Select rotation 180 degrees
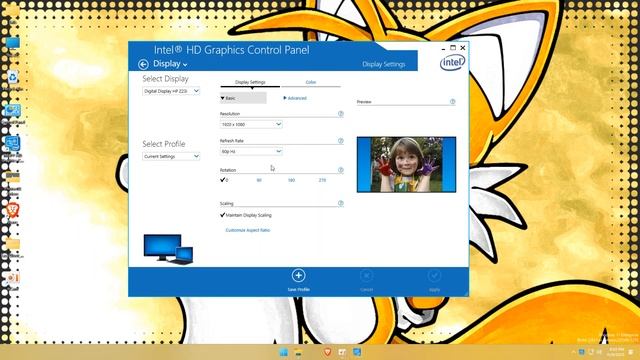 (291, 180)
